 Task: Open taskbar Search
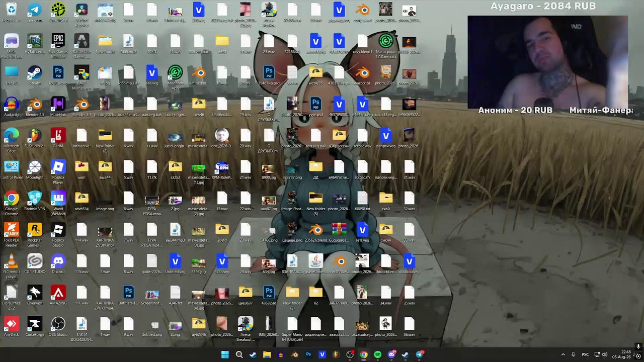click(239, 354)
